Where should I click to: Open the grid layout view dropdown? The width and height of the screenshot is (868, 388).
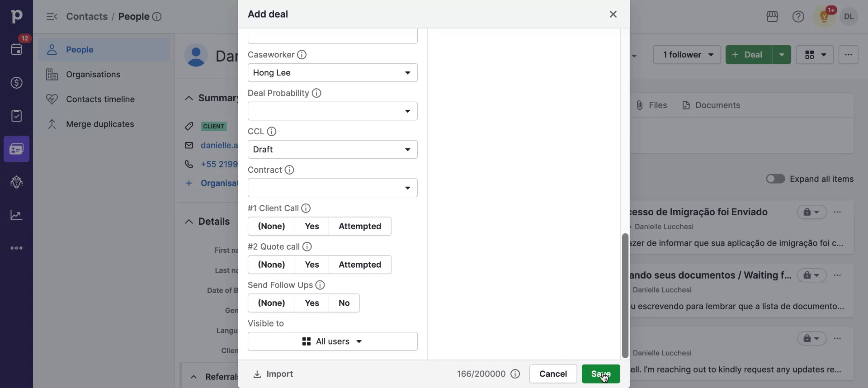click(815, 55)
